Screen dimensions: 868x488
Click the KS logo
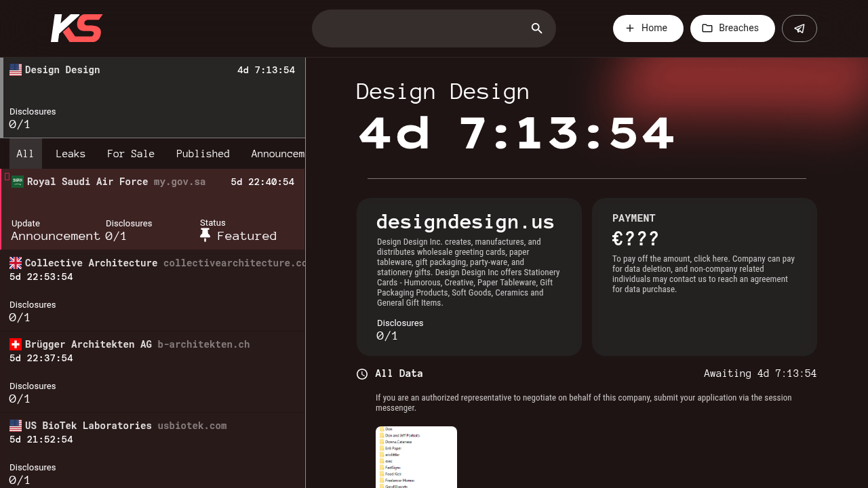click(x=77, y=28)
